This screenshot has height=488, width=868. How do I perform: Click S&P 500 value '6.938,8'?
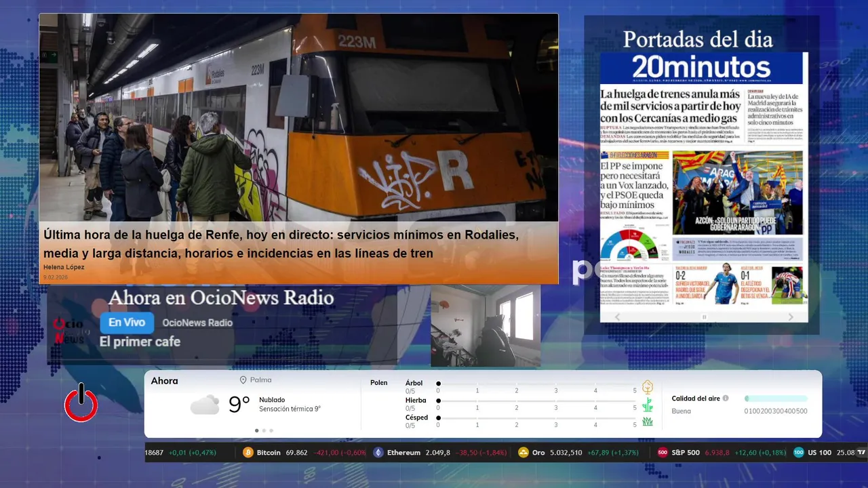click(717, 453)
